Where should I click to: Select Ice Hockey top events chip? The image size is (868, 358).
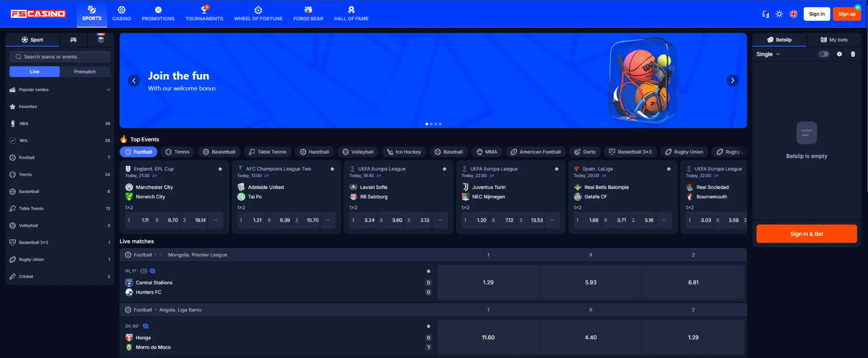(404, 152)
